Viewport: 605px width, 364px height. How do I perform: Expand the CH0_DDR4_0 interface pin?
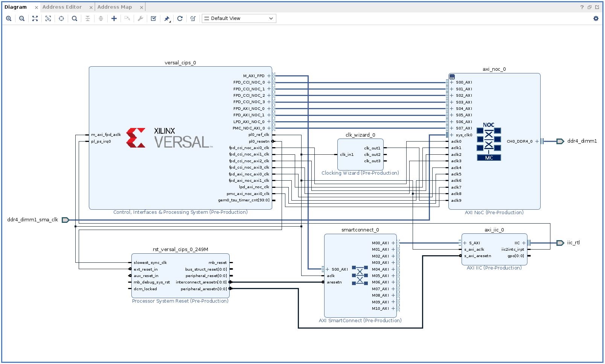click(537, 142)
